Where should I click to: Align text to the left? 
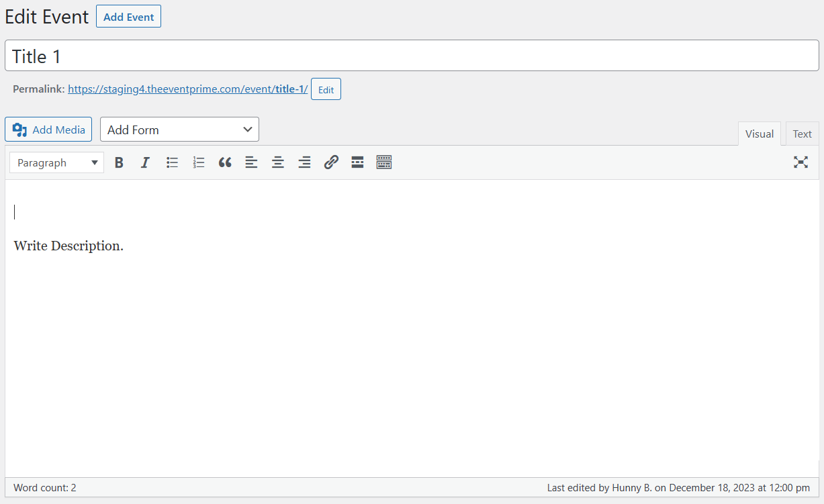pyautogui.click(x=251, y=162)
